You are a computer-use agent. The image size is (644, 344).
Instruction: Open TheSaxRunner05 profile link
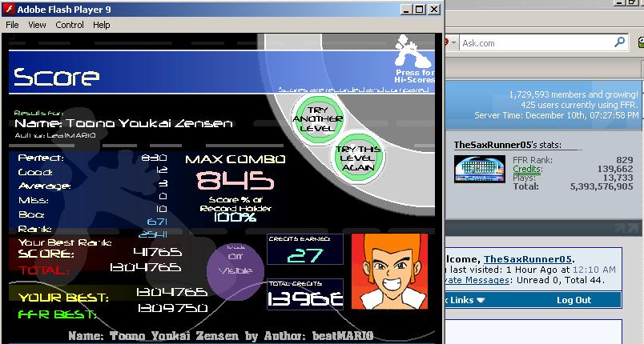(527, 259)
